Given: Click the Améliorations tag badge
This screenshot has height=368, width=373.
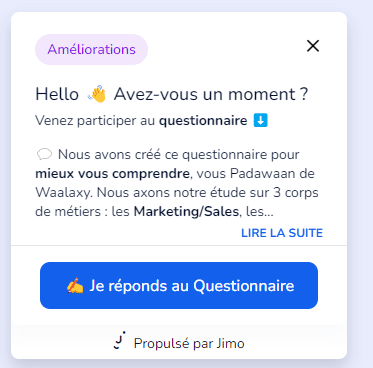Looking at the screenshot, I should pyautogui.click(x=91, y=49).
